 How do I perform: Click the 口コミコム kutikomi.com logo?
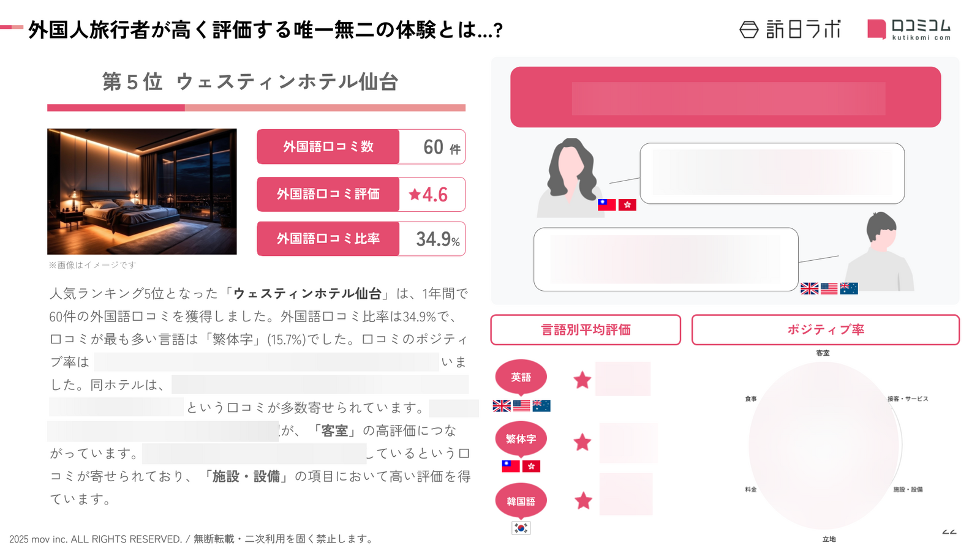tap(909, 29)
